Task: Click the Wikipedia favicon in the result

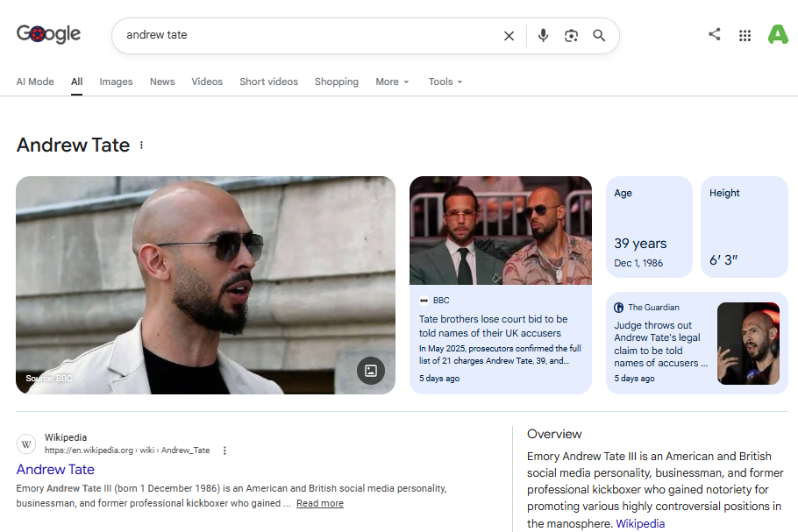Action: 26,444
